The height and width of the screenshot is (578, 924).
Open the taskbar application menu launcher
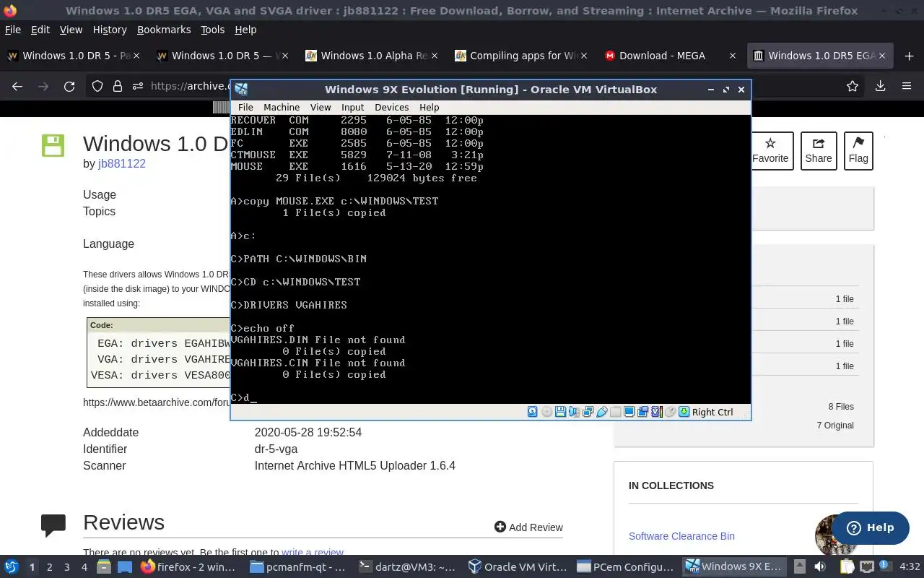(x=11, y=567)
